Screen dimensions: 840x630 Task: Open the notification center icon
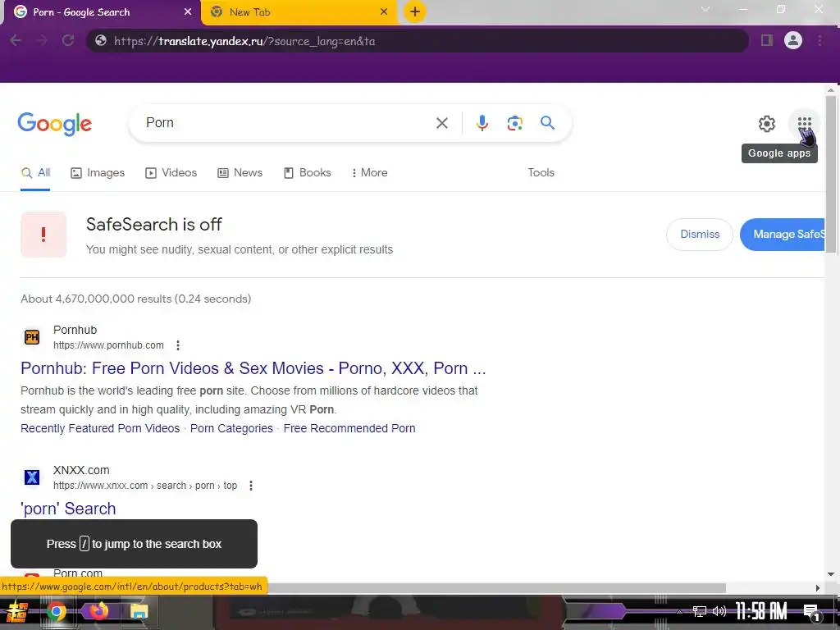point(811,612)
